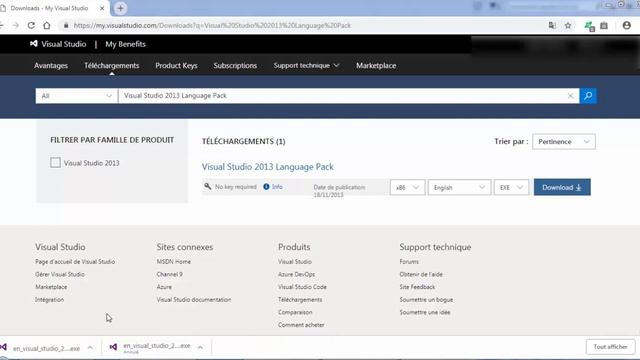Click My Benefits in the header
This screenshot has width=640, height=360.
click(x=125, y=44)
